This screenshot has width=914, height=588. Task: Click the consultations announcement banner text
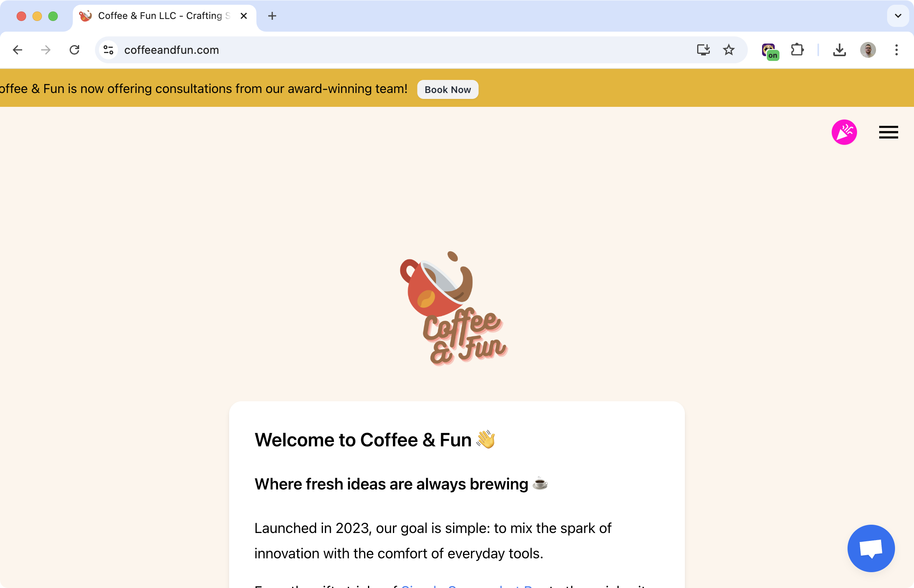coord(204,89)
